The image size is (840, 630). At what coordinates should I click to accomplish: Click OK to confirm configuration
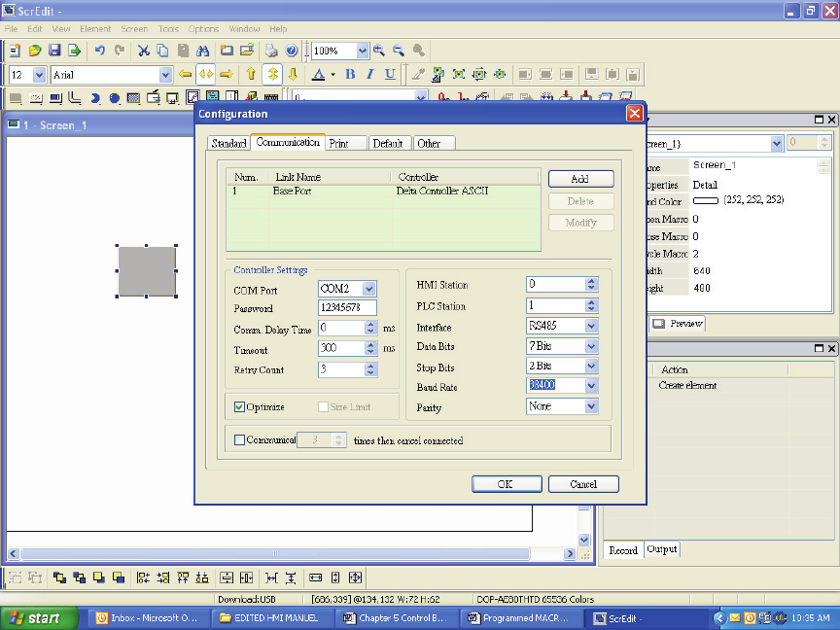pos(506,484)
